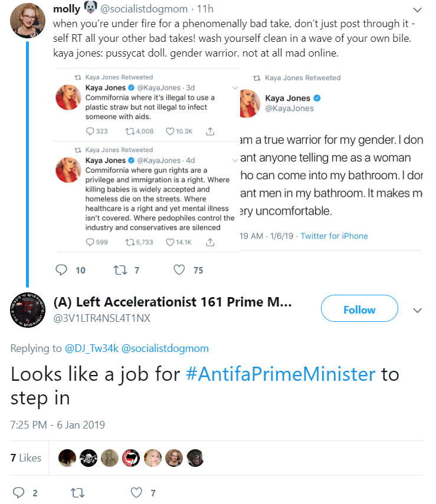The image size is (436, 504).
Task: Open molly's profile picture
Action: [x=28, y=21]
